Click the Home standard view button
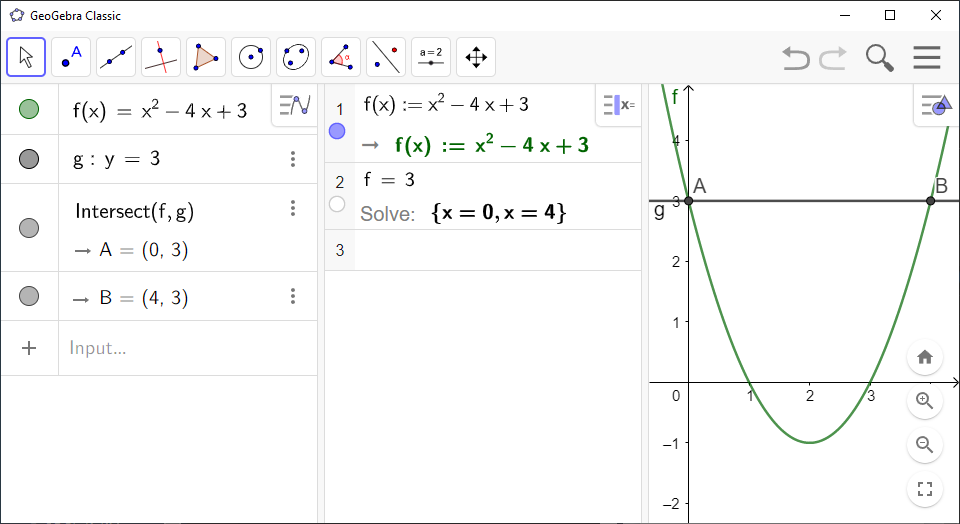 click(925, 357)
